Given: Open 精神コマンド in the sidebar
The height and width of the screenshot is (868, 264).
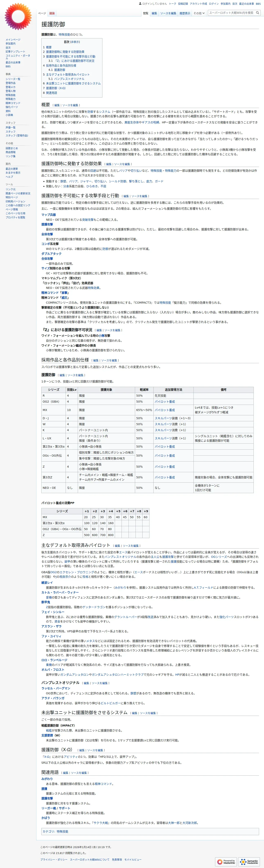Looking at the screenshot, I should click(x=13, y=103).
